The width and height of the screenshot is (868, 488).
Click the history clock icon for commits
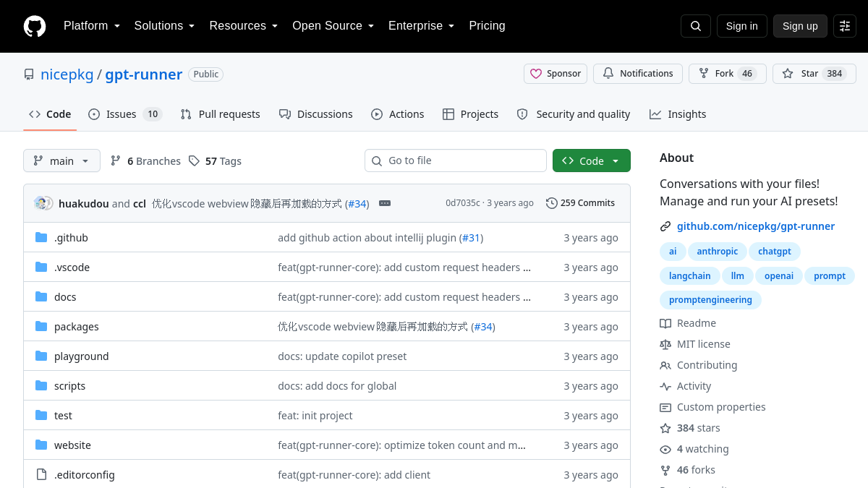(552, 203)
